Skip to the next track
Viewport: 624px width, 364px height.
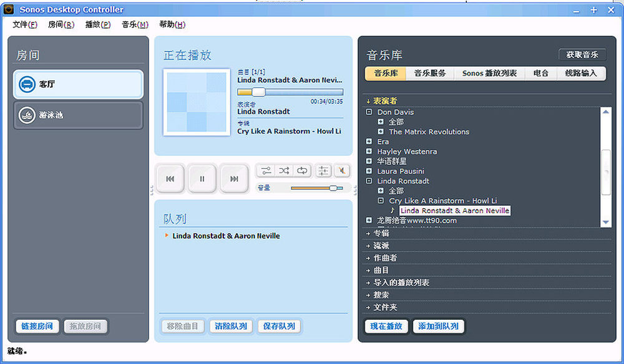(234, 179)
